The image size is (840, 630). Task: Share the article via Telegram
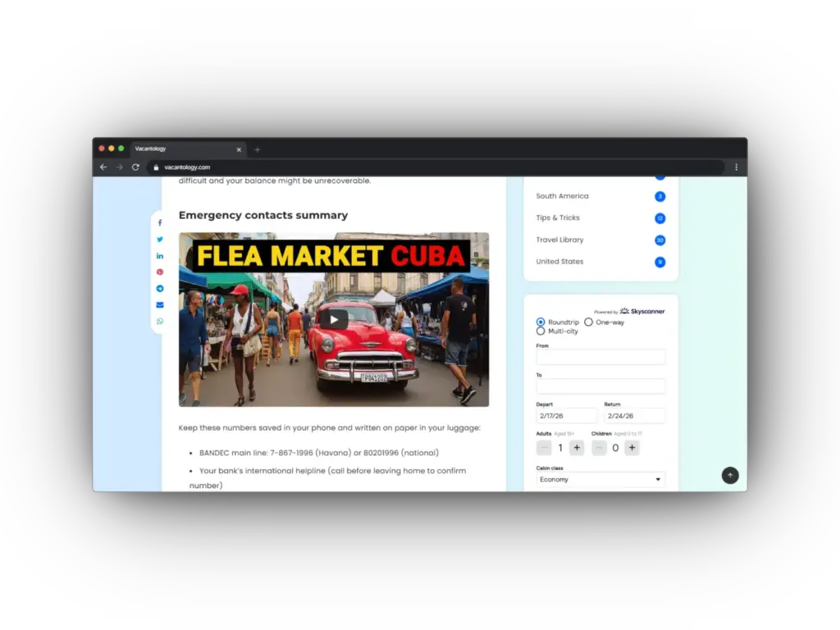tap(160, 289)
